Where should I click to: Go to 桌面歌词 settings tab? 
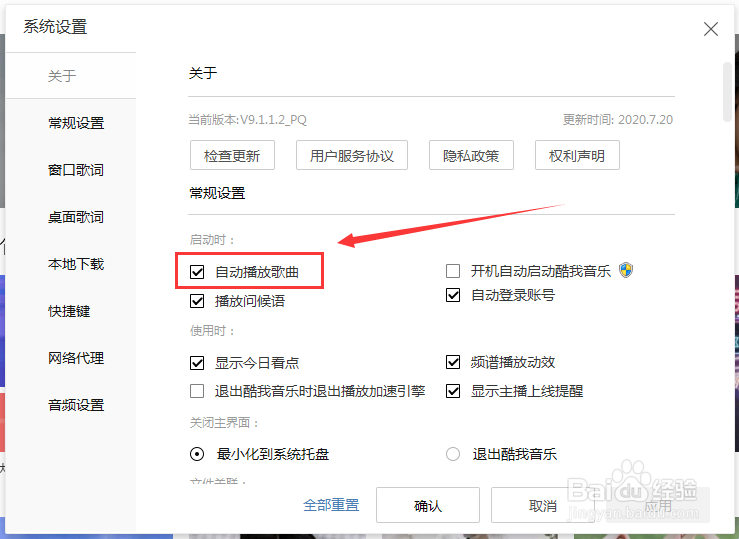pos(76,217)
